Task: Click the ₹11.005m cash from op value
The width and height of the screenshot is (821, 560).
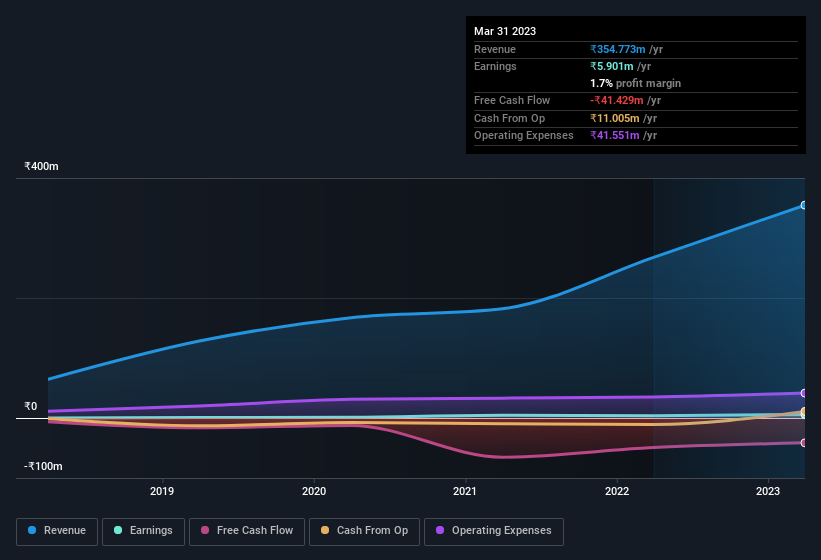Action: tap(615, 118)
